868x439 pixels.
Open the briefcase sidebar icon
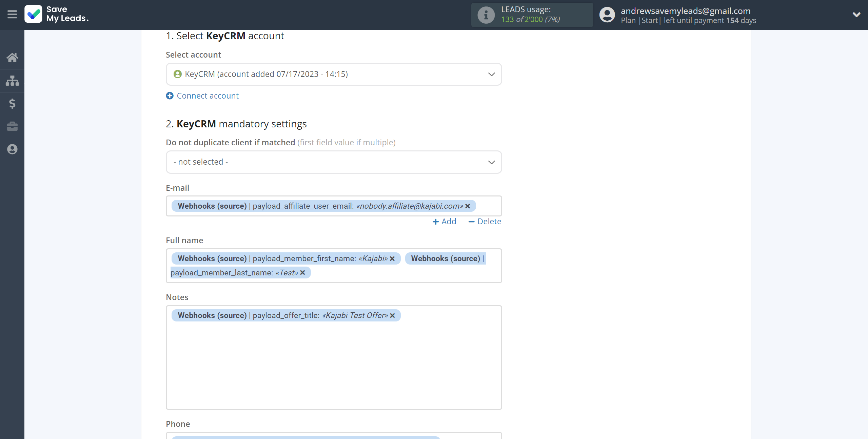12,126
